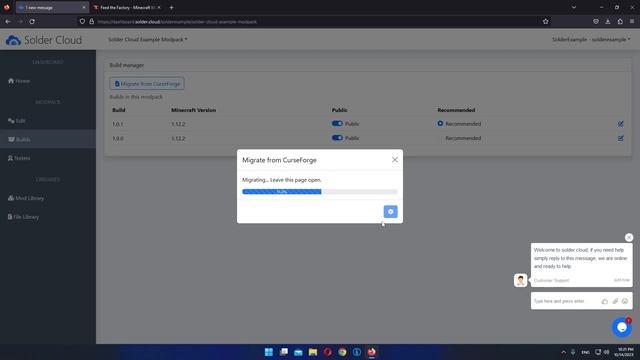Open Chrome from the taskbar
The image size is (640, 360).
[342, 352]
